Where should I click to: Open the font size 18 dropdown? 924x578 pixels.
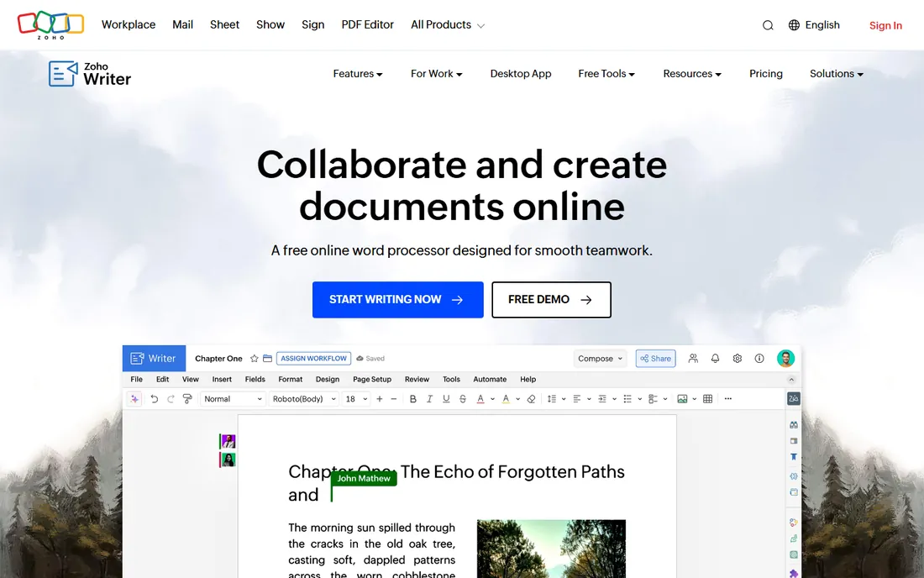pos(356,399)
